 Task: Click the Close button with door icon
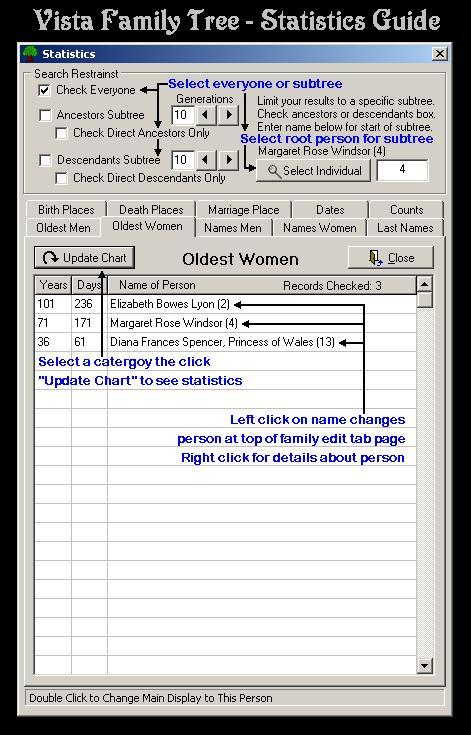pyautogui.click(x=391, y=258)
